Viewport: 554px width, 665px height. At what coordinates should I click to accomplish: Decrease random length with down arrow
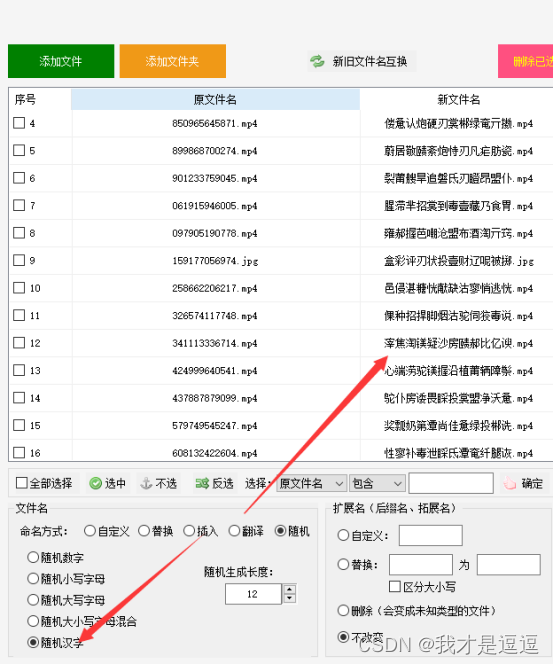tap(289, 598)
